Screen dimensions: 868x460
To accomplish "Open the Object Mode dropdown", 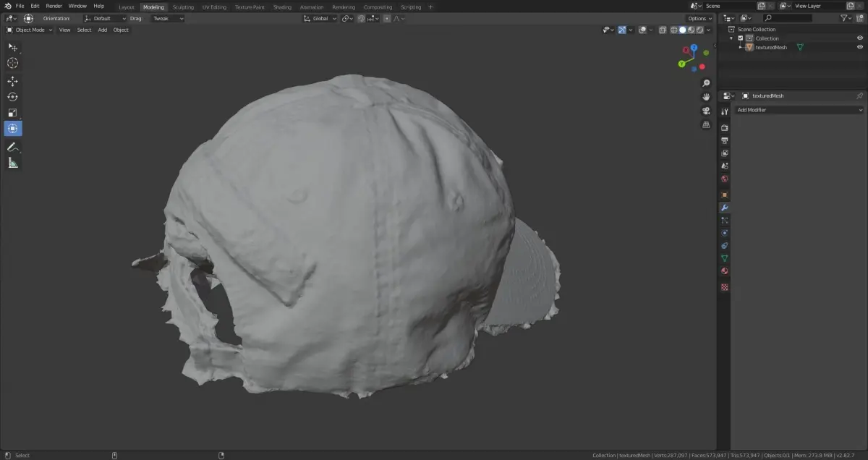I will [30, 30].
